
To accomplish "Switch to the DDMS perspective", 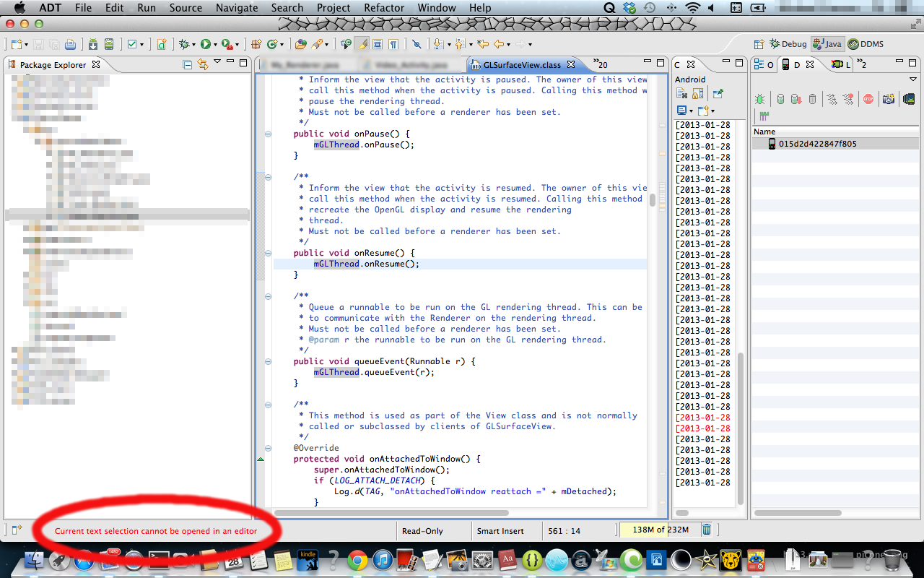I will click(866, 44).
